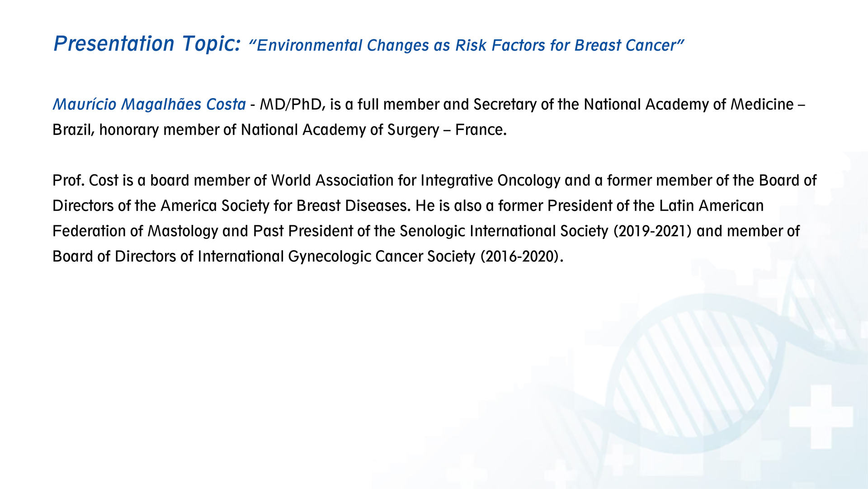Click "Prof. Cost" at the paragraph start

[x=85, y=180]
